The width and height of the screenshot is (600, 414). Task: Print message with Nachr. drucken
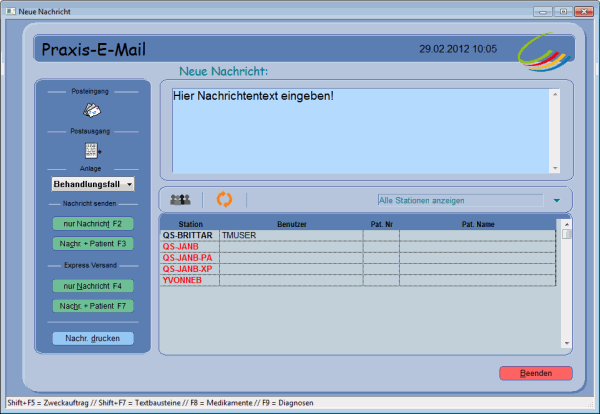click(x=92, y=339)
